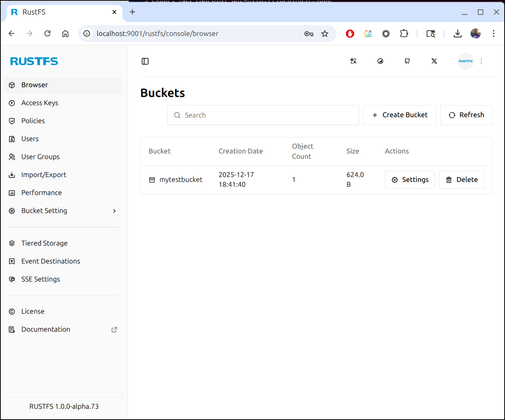Open the GitHub icon link
This screenshot has height=420, width=505.
[407, 61]
